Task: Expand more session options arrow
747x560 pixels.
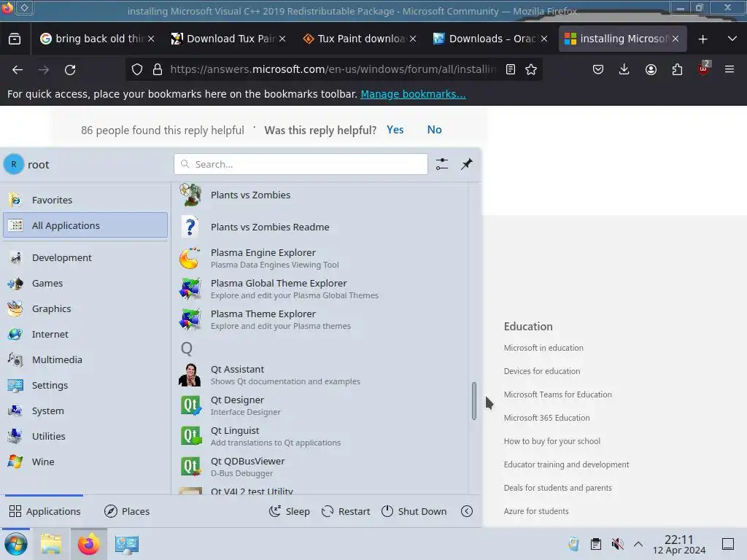Action: click(467, 511)
